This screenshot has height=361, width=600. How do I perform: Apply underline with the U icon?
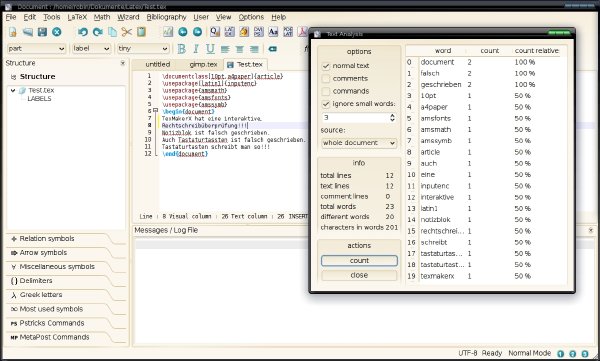(210, 49)
